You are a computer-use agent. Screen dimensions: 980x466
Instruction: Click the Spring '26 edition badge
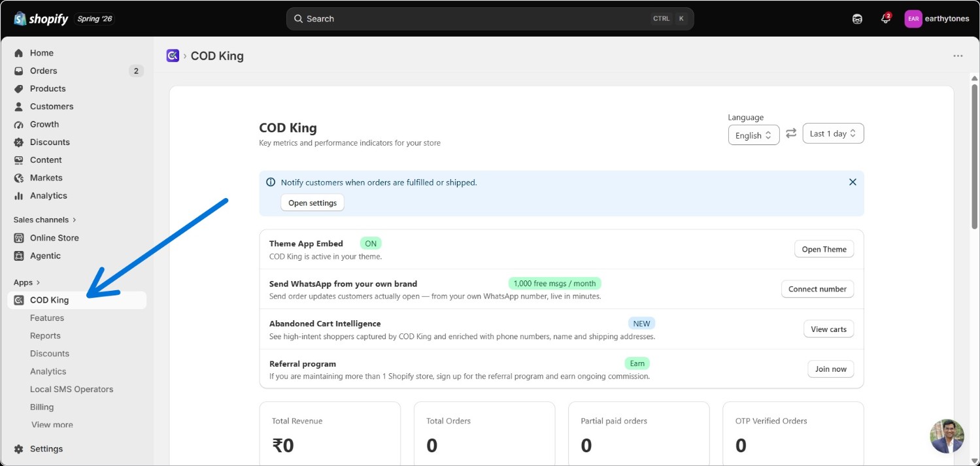95,19
